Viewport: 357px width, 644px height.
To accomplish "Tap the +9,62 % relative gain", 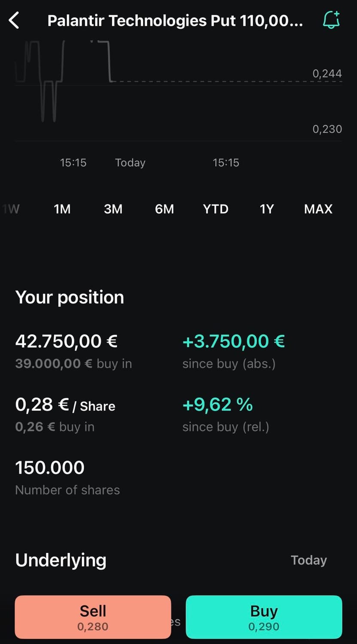I will 218,404.
